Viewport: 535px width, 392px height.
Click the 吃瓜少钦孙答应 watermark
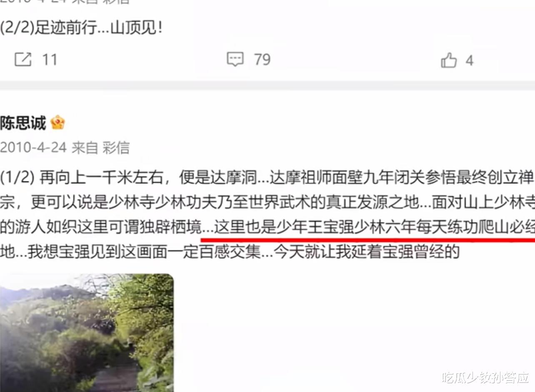click(485, 377)
